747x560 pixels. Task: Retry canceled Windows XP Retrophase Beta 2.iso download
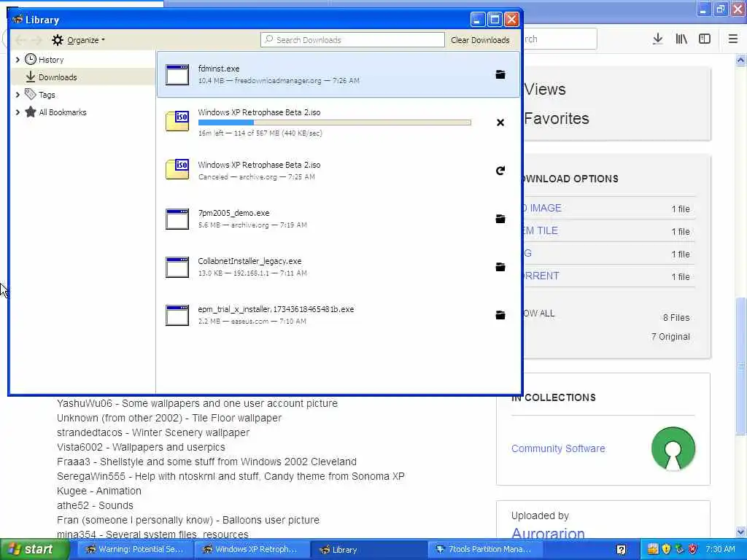(500, 171)
